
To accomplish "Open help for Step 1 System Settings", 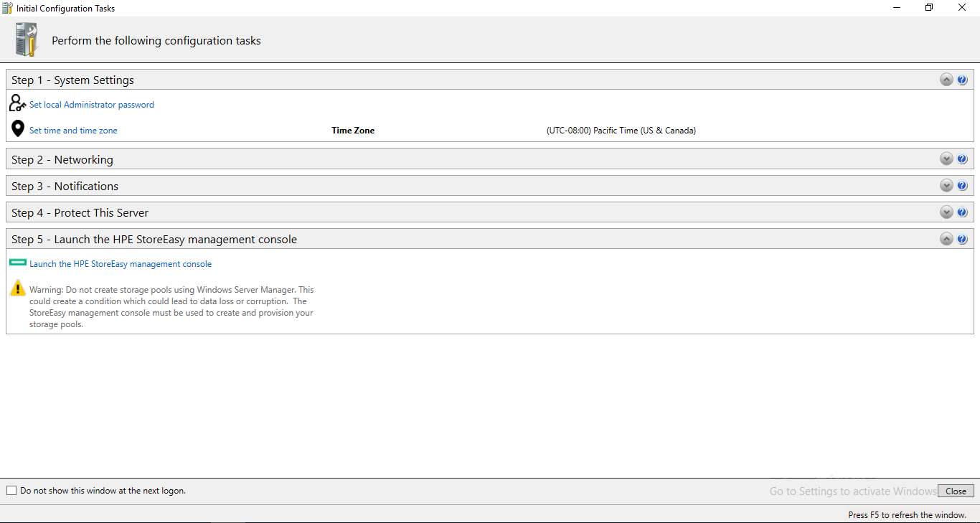I will 962,80.
